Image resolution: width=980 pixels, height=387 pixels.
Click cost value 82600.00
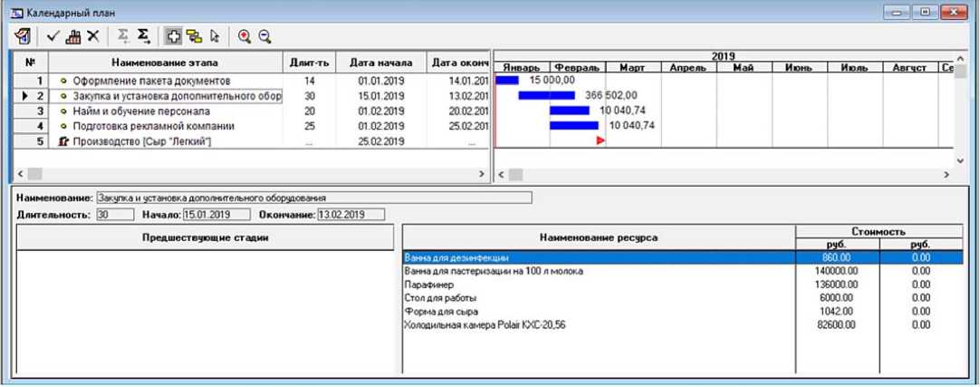tap(836, 324)
